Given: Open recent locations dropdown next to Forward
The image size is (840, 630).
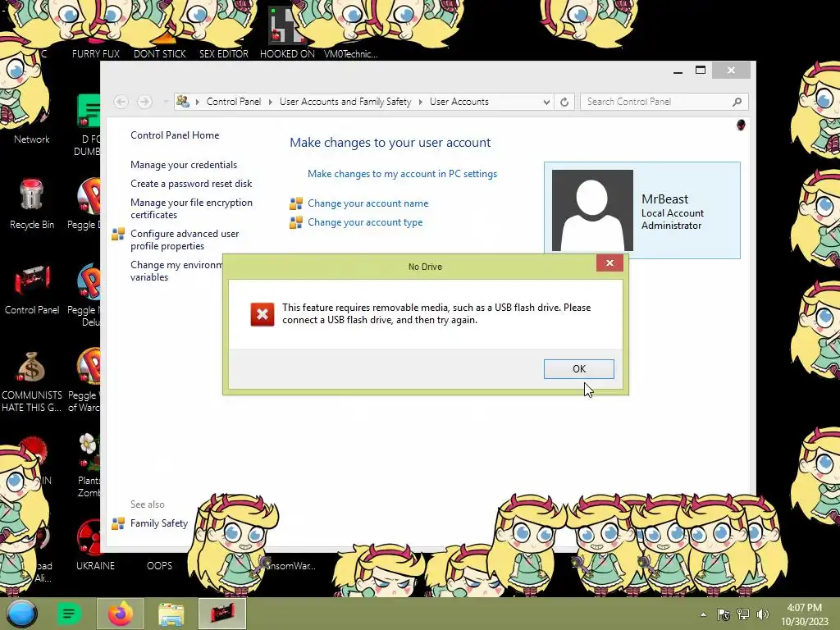Looking at the screenshot, I should tap(166, 101).
